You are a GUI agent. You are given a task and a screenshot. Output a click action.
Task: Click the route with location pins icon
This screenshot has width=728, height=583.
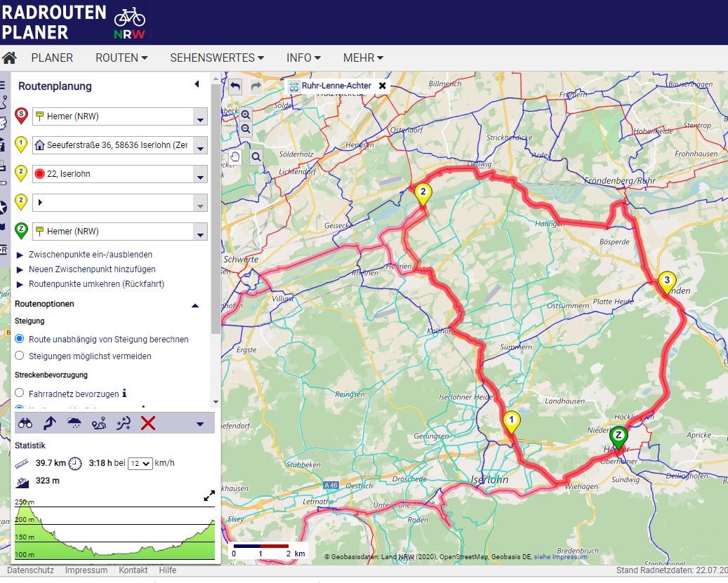click(99, 423)
